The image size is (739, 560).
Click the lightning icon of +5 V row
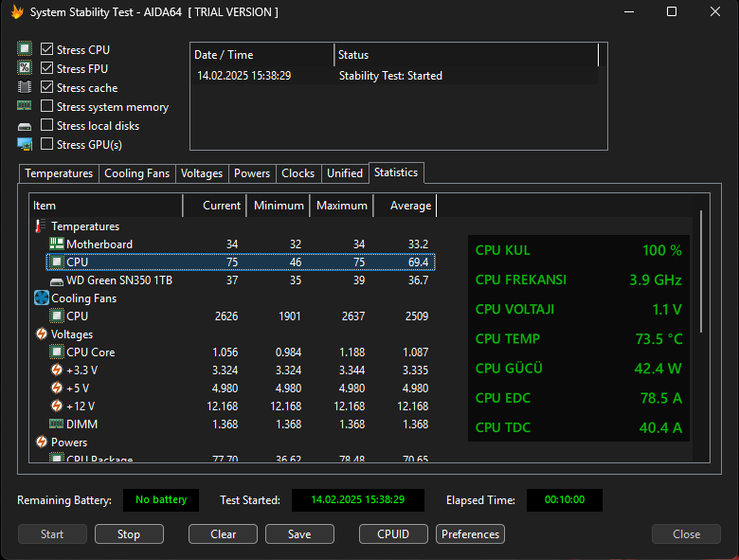click(x=57, y=388)
